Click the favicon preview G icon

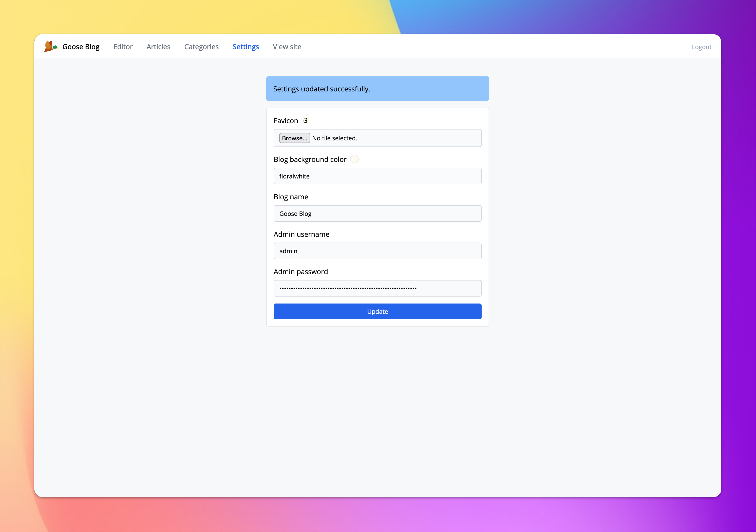coord(305,121)
